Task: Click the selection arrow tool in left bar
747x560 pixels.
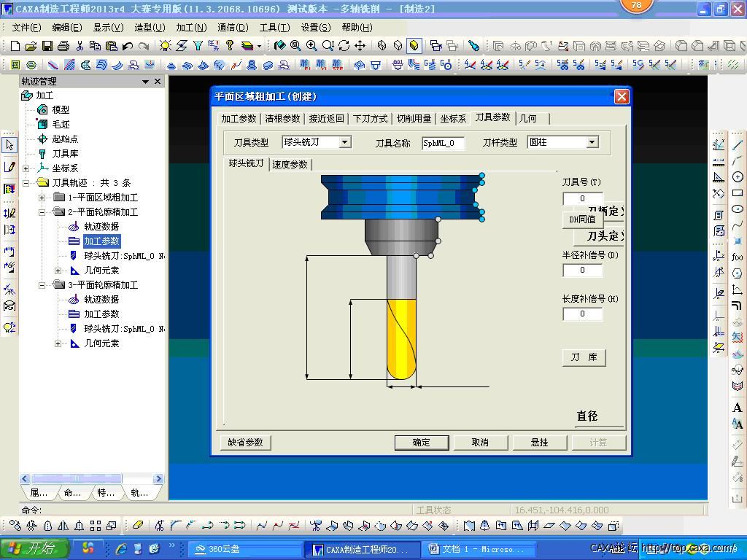Action: coord(9,145)
